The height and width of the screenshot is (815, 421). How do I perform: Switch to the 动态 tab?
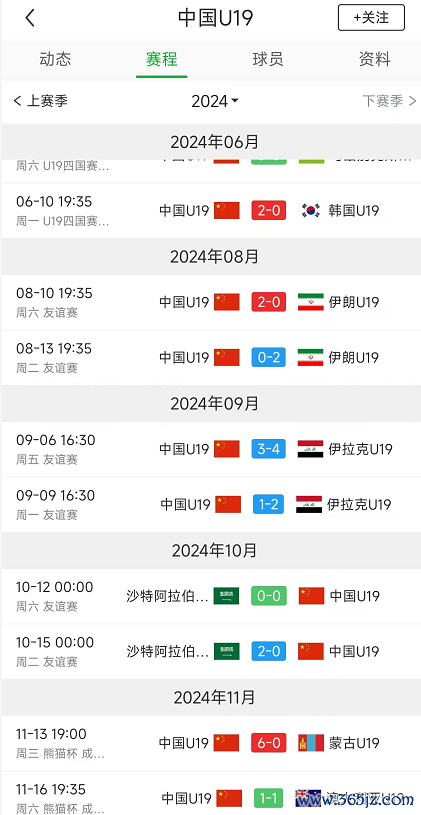pyautogui.click(x=55, y=59)
